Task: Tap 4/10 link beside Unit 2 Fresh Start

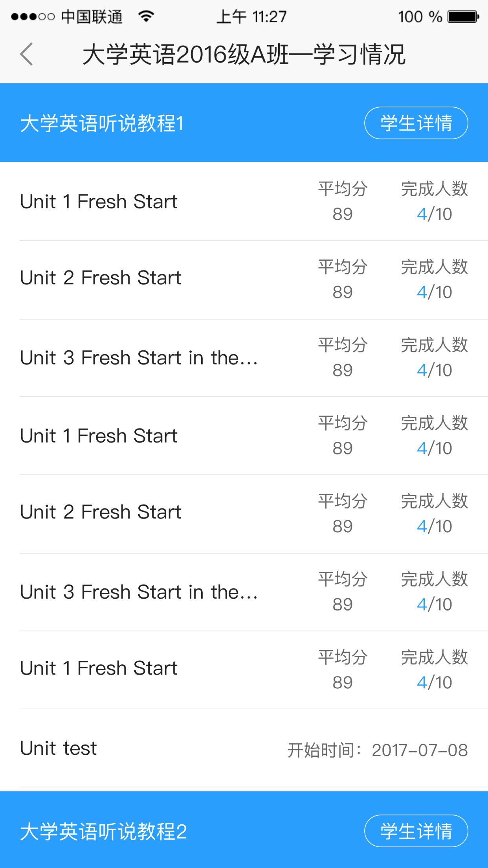Action: pyautogui.click(x=434, y=291)
